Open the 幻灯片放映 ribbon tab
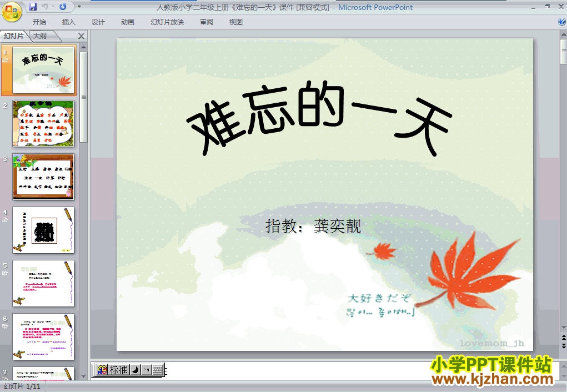 167,22
